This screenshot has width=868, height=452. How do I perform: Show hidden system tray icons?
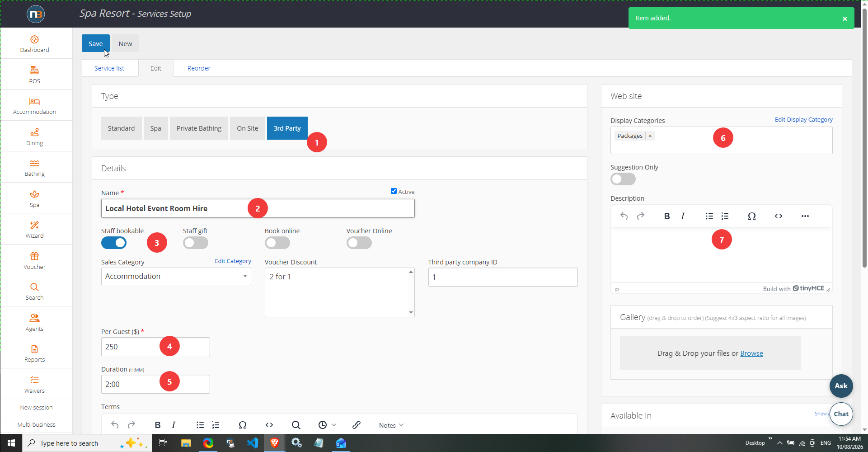(779, 443)
